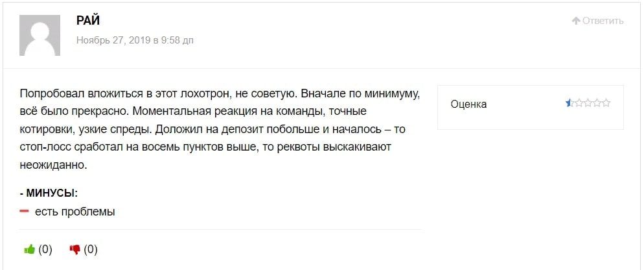Screen dimensions: 644x270
Task: Open the РАЙ username
Action: 87,20
